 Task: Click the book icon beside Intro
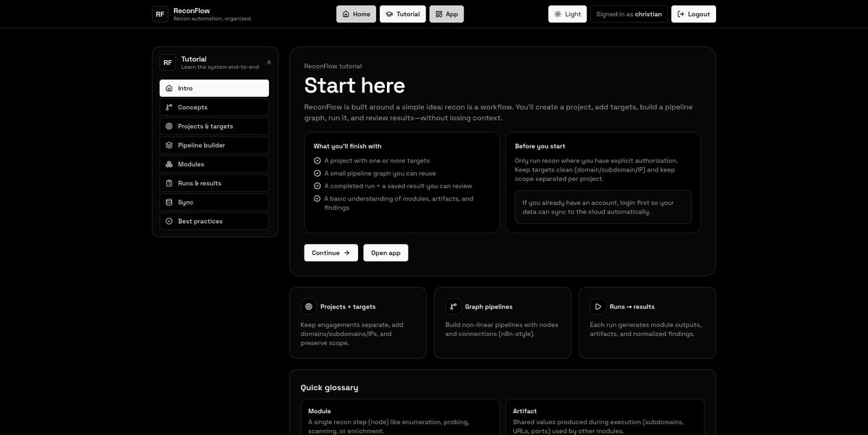(x=169, y=88)
